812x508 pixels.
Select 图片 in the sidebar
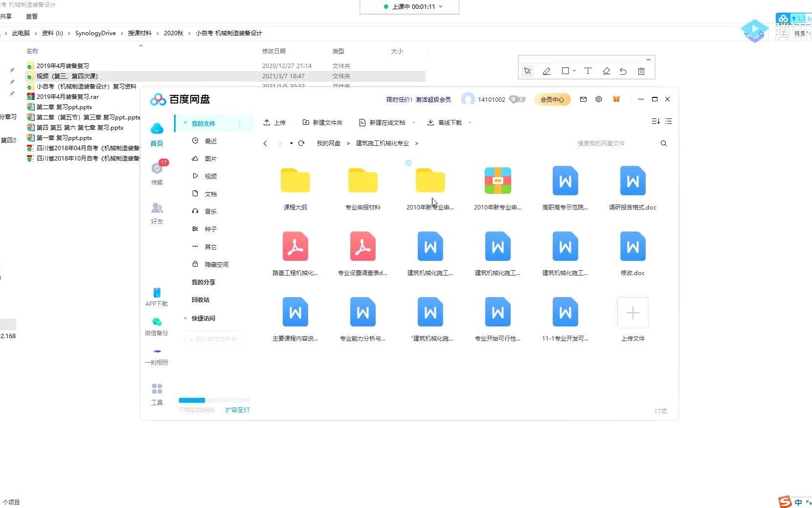point(211,159)
